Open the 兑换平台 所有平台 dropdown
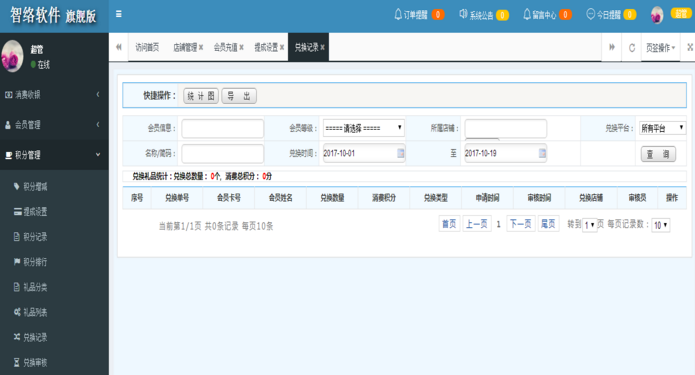Image resolution: width=695 pixels, height=375 pixels. (662, 128)
